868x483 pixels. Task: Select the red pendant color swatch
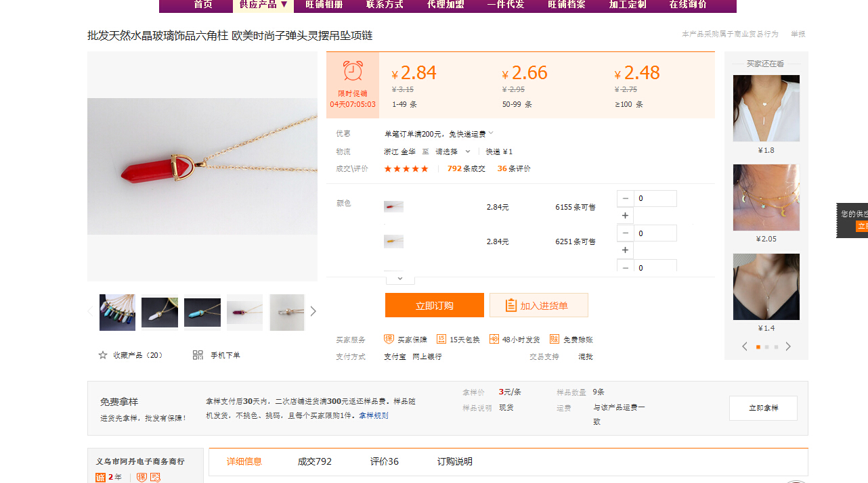[x=393, y=206]
